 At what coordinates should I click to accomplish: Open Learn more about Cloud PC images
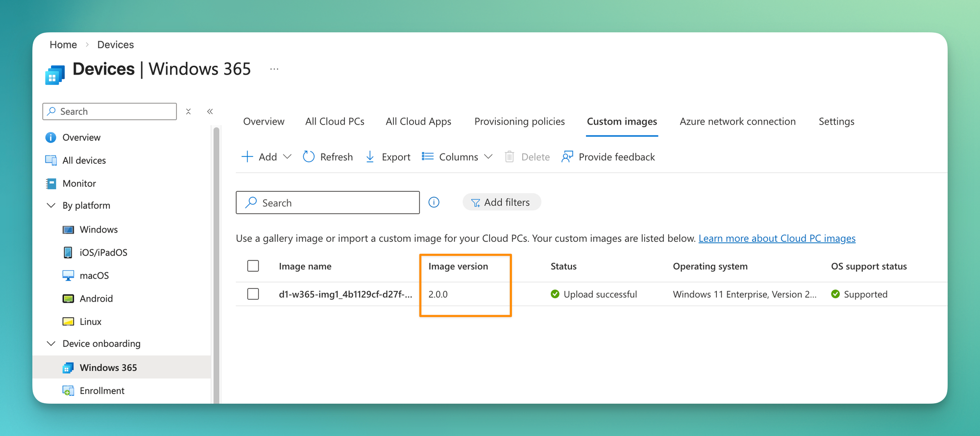pos(777,238)
